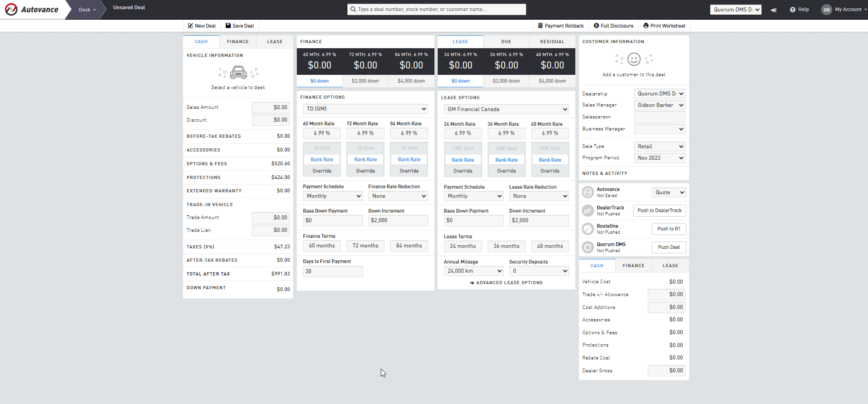This screenshot has width=868, height=404.
Task: Click the Quorum DMS logo icon
Action: (x=588, y=247)
